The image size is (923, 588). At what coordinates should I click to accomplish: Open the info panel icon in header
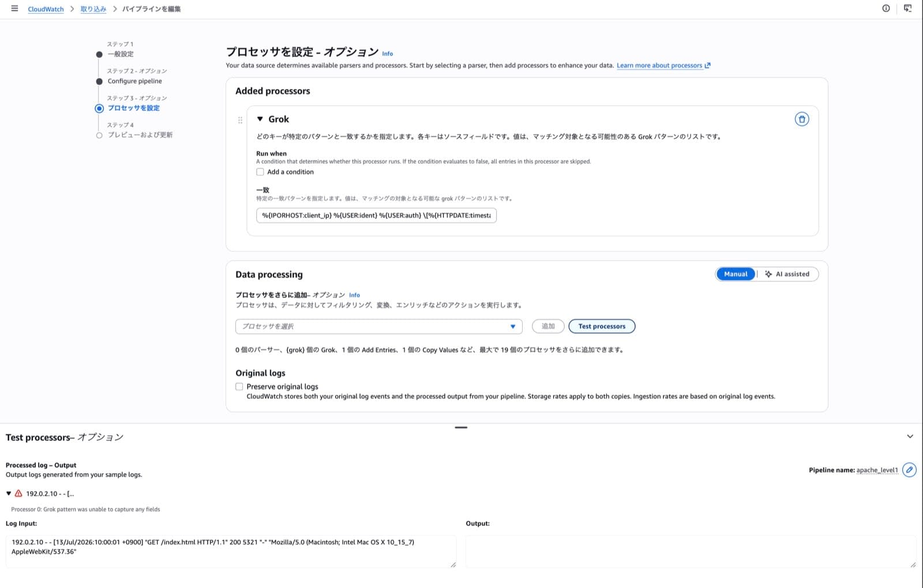(x=886, y=9)
